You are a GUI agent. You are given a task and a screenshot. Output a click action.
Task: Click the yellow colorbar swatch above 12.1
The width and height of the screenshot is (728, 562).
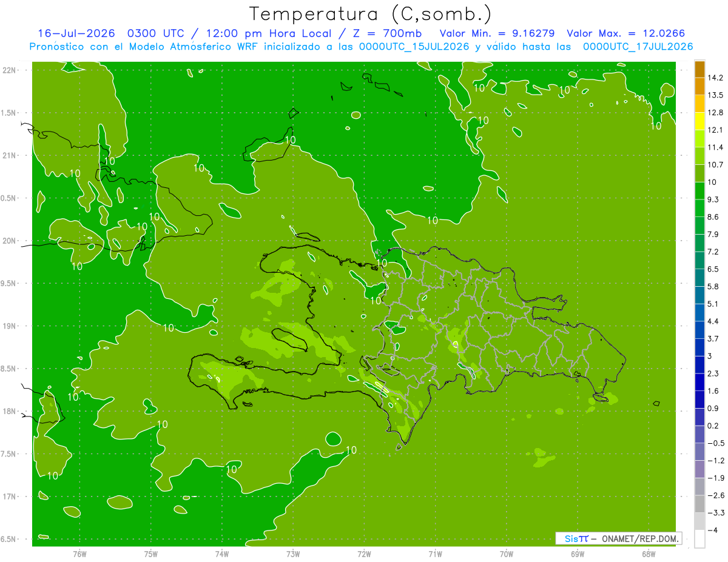pos(699,121)
